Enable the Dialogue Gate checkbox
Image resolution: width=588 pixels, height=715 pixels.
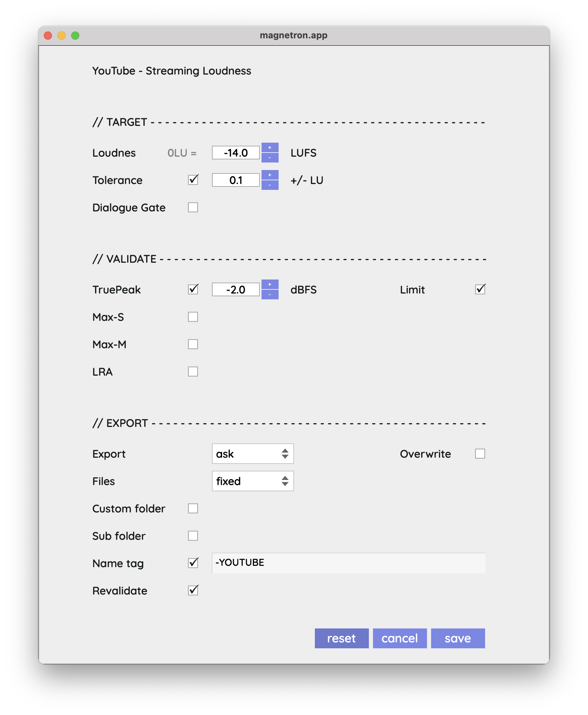click(193, 207)
